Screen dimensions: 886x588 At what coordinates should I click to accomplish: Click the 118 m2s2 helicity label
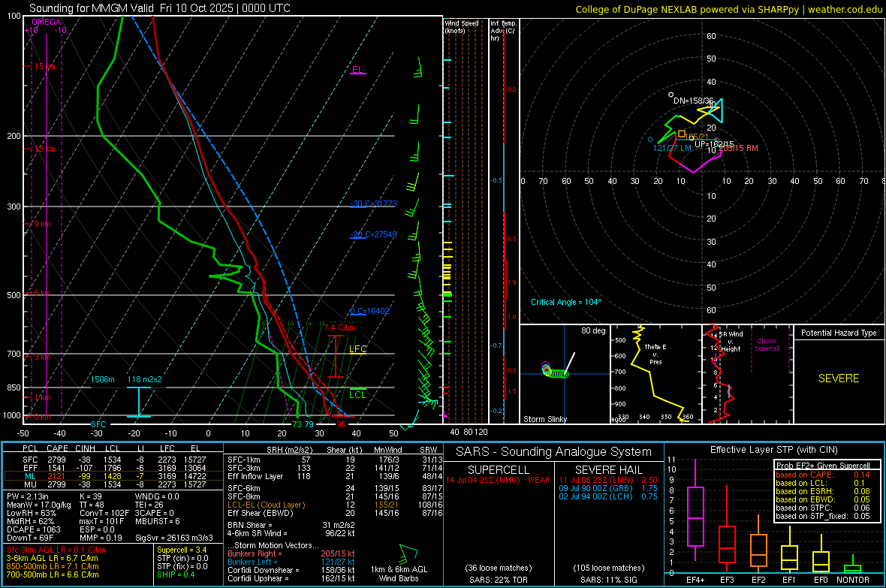pos(145,379)
